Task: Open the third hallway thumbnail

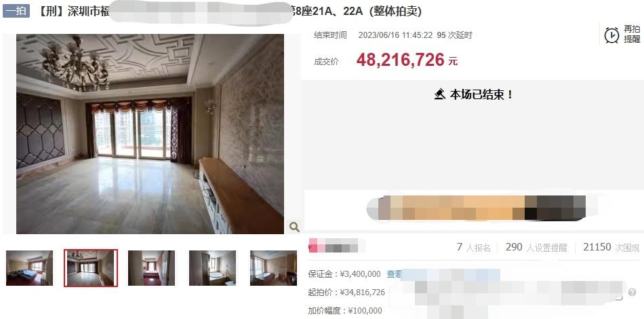Action: pos(152,267)
